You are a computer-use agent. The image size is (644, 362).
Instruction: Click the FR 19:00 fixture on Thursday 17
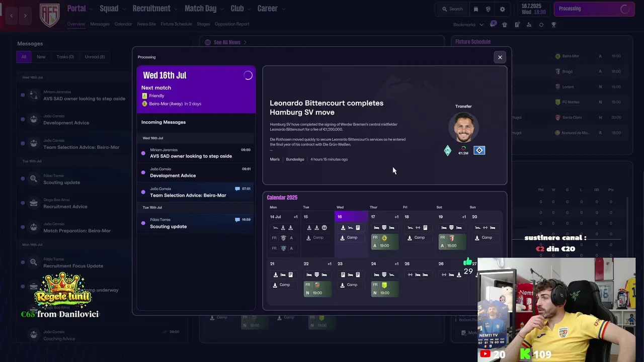click(384, 242)
